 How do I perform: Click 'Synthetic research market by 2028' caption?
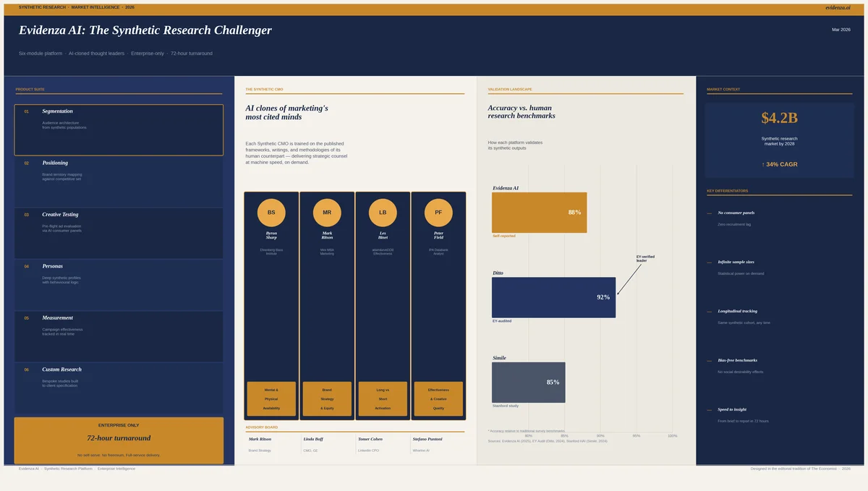(779, 141)
